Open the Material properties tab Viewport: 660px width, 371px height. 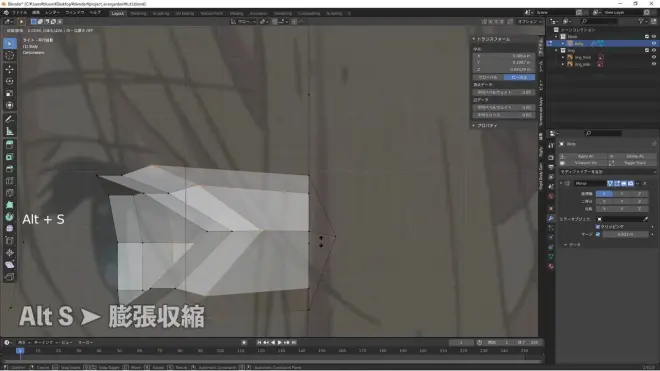point(551,266)
